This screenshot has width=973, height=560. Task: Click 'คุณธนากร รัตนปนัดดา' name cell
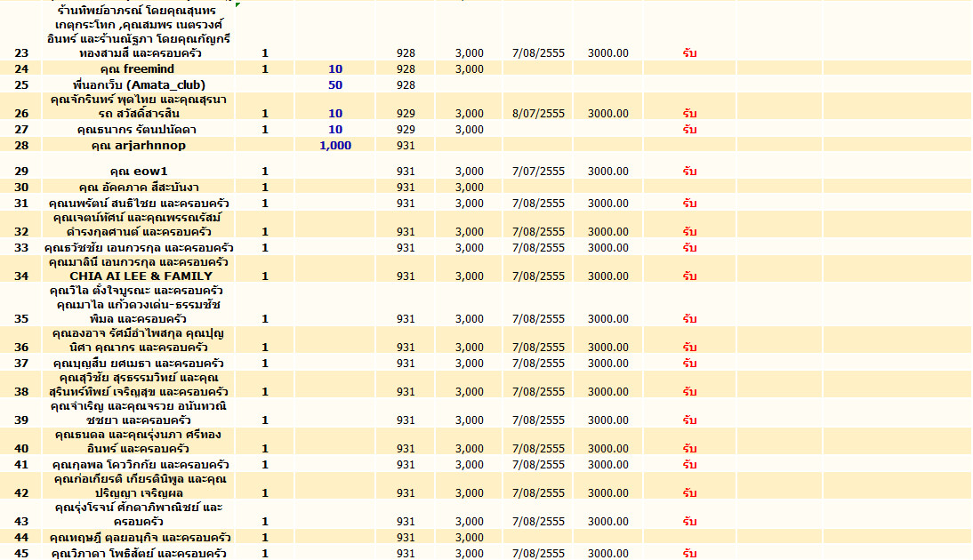click(138, 130)
